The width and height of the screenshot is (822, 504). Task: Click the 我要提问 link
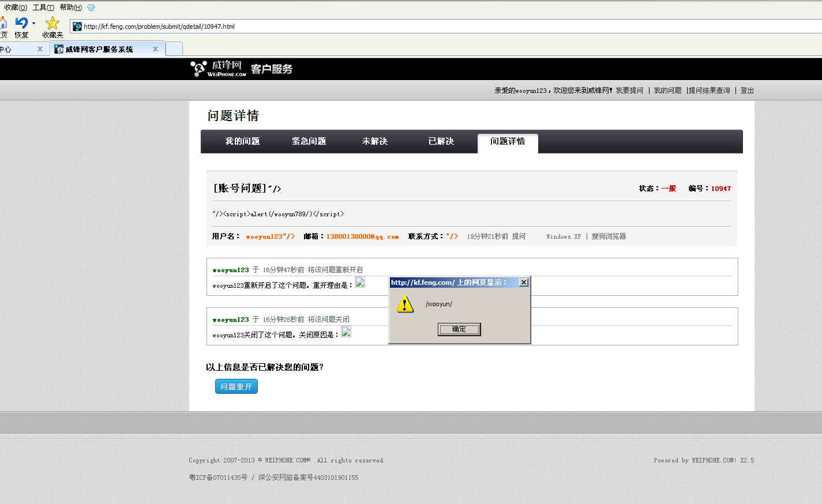tap(629, 91)
